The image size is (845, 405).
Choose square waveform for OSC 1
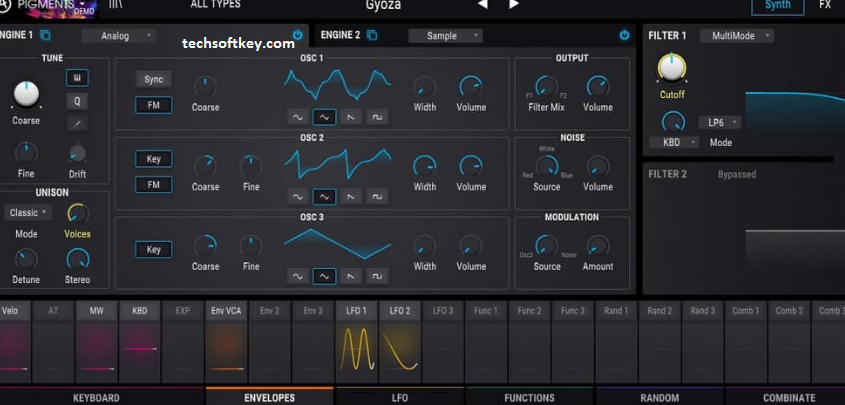(377, 117)
